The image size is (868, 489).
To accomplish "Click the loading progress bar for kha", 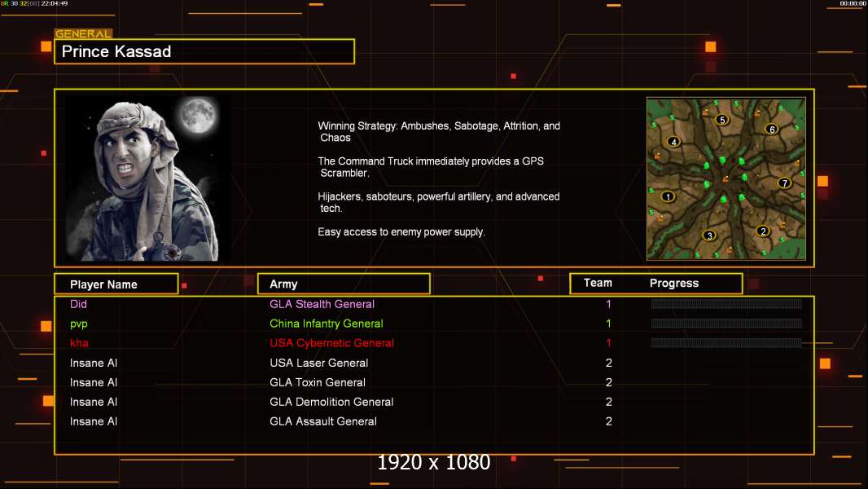I will 726,343.
